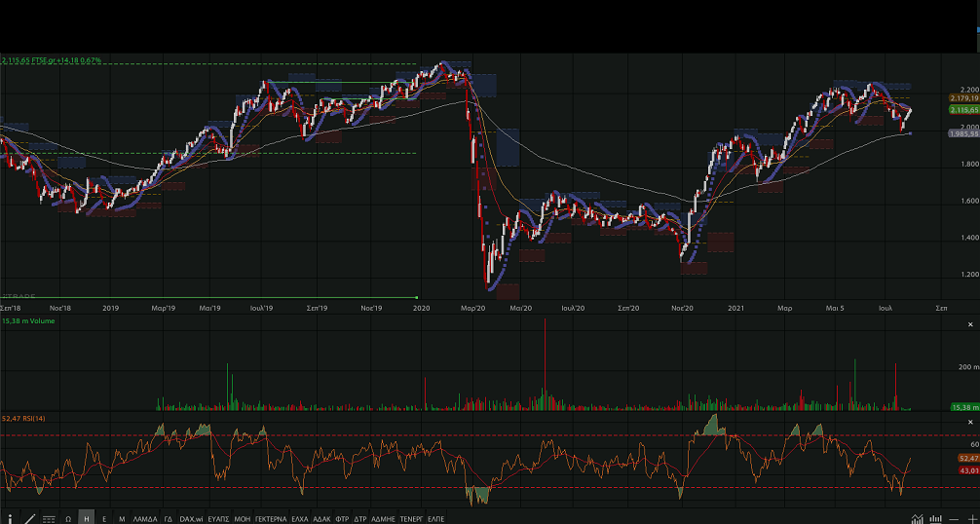Open the chart type icon
This screenshot has height=524, width=980.
[919, 518]
